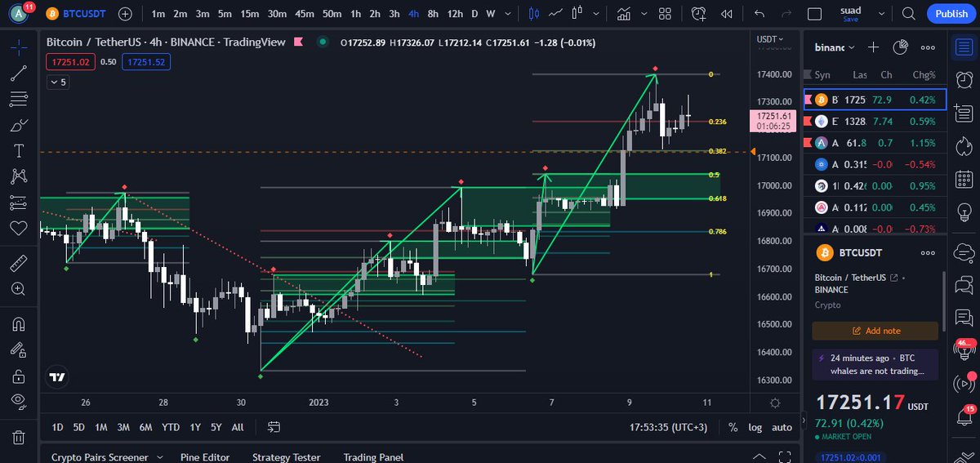Open the watchlist three-dots menu
The width and height of the screenshot is (980, 463).
coord(928,47)
